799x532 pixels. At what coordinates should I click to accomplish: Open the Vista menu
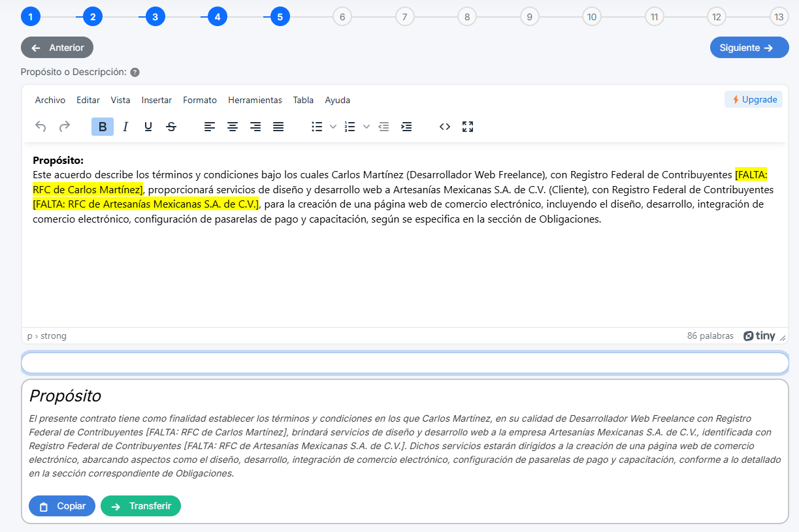tap(121, 100)
